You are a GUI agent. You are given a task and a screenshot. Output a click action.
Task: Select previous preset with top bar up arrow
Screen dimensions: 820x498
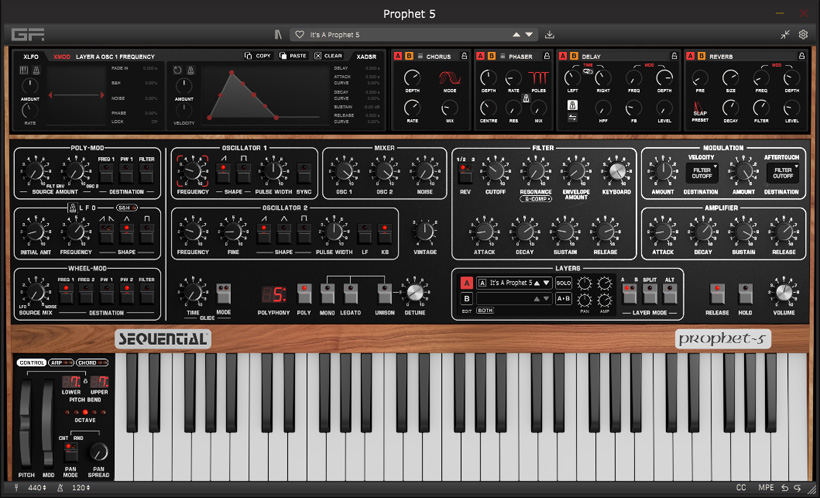click(x=516, y=35)
